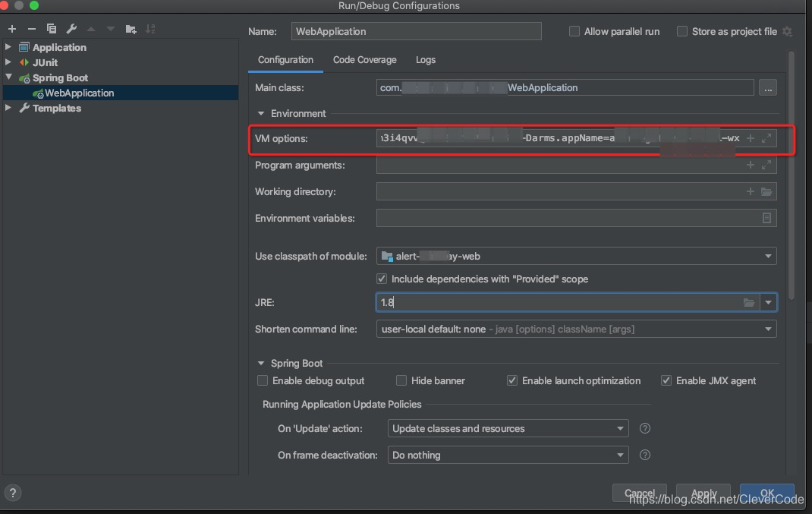Click the OK button

pos(767,493)
